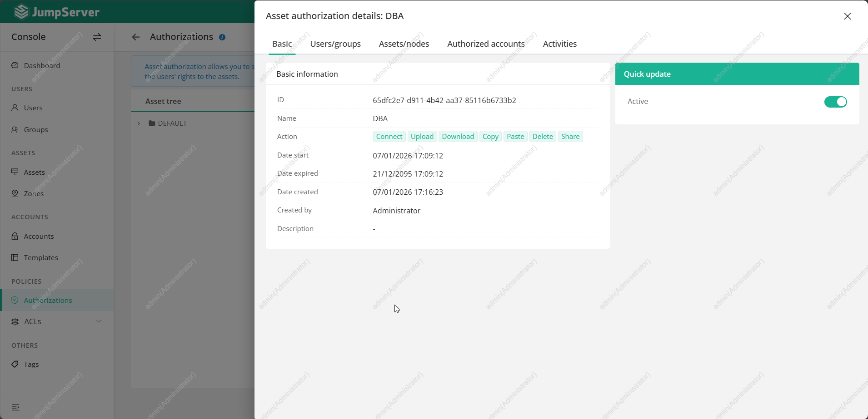Click the Templates sidebar icon

15,257
